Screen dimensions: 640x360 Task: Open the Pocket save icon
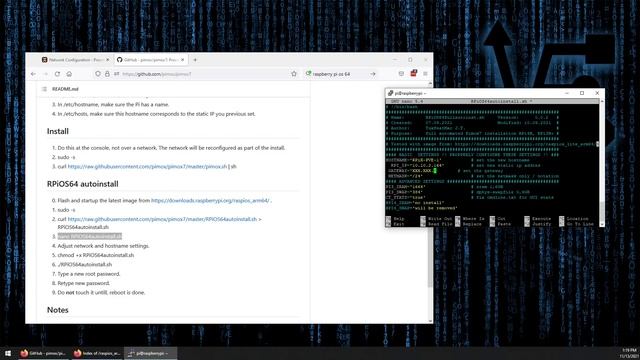[x=401, y=74]
